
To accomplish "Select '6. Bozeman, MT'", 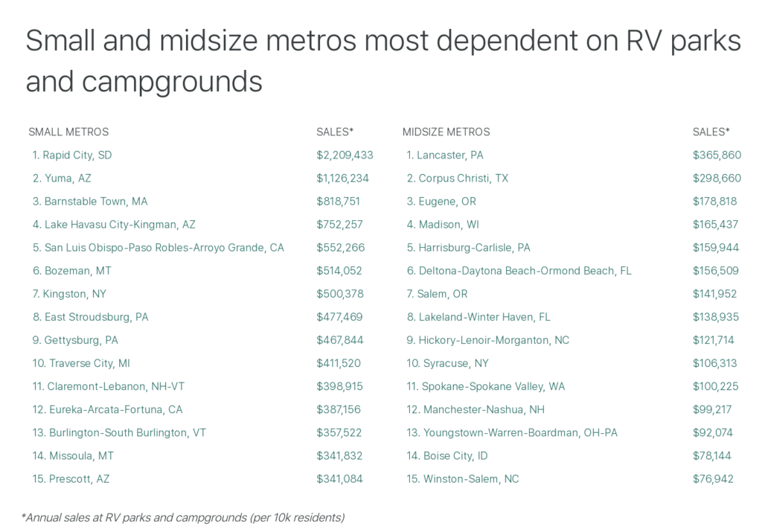I will point(72,271).
